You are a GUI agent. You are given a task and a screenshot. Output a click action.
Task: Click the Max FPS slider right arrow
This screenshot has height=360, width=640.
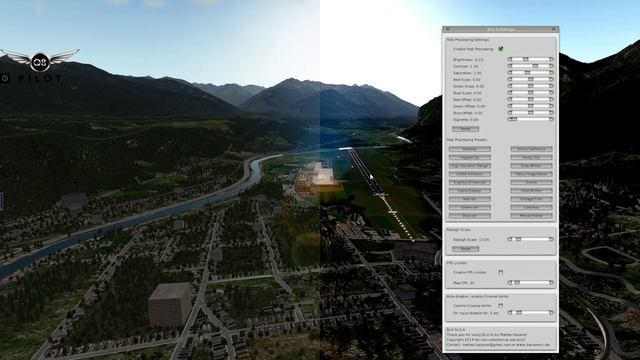[551, 282]
